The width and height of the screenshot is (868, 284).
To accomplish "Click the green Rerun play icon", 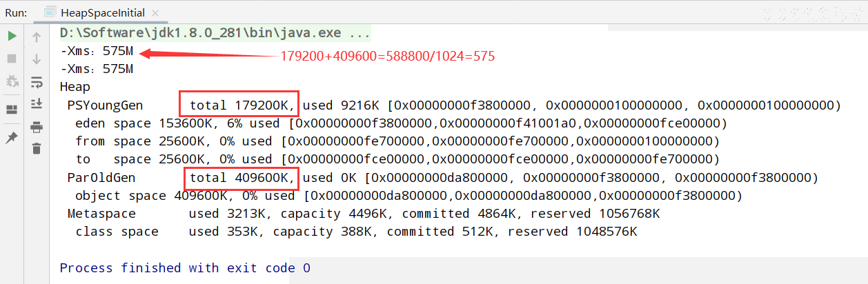I will [x=12, y=37].
